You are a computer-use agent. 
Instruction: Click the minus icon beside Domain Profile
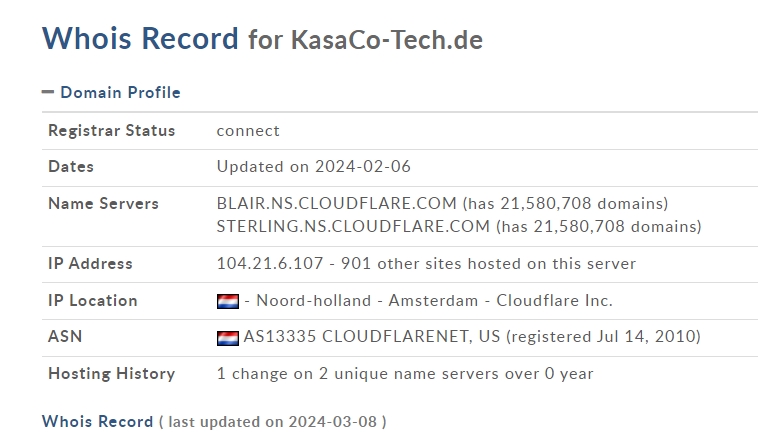coord(48,92)
